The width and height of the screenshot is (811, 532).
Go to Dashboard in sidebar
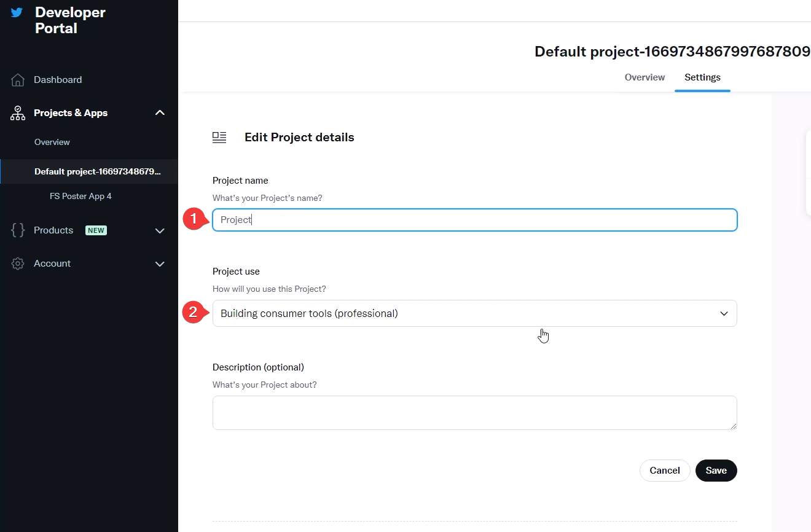[x=58, y=80]
